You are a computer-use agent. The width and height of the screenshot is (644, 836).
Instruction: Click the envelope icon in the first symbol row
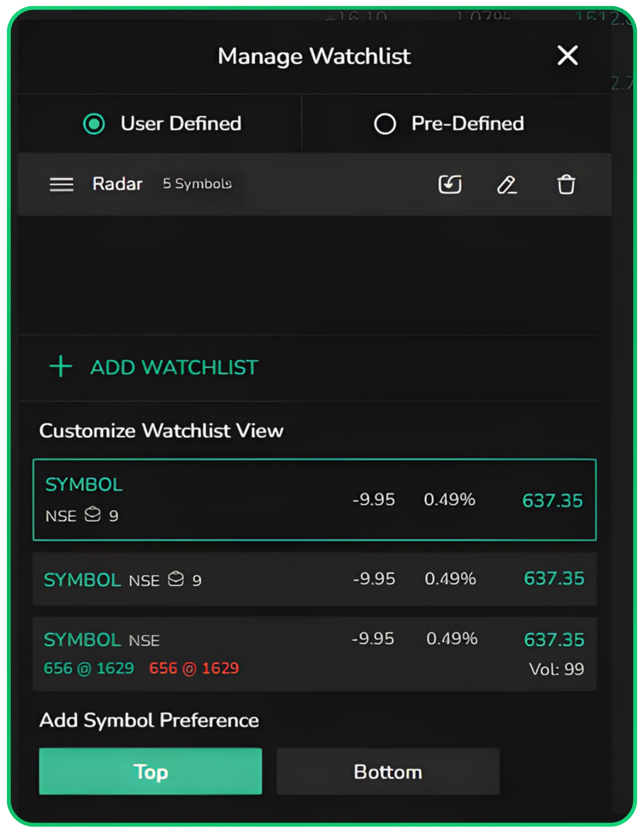pos(93,515)
